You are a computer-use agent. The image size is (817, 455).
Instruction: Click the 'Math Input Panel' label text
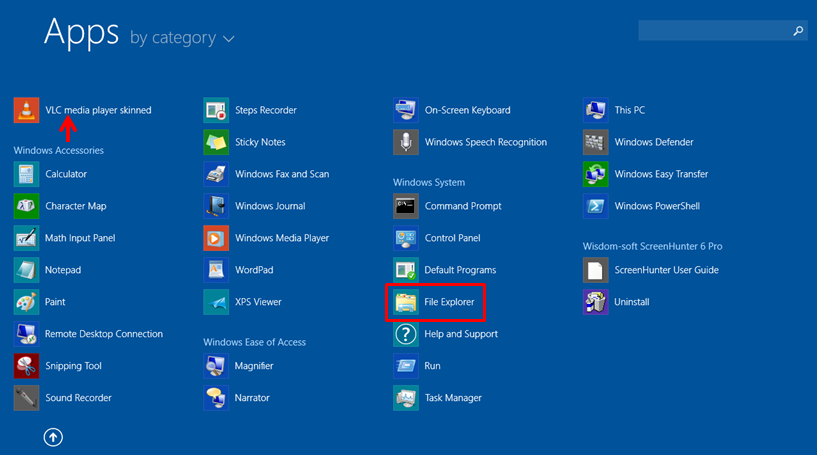pos(80,238)
